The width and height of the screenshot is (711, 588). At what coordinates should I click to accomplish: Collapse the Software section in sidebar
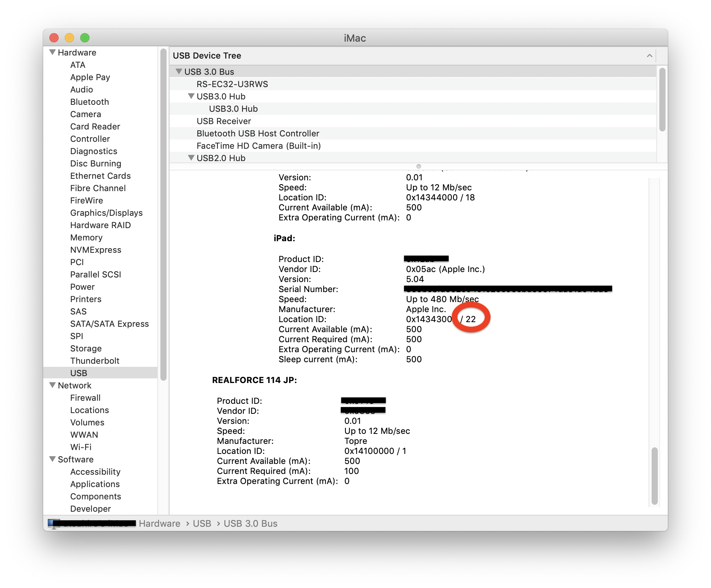point(52,459)
